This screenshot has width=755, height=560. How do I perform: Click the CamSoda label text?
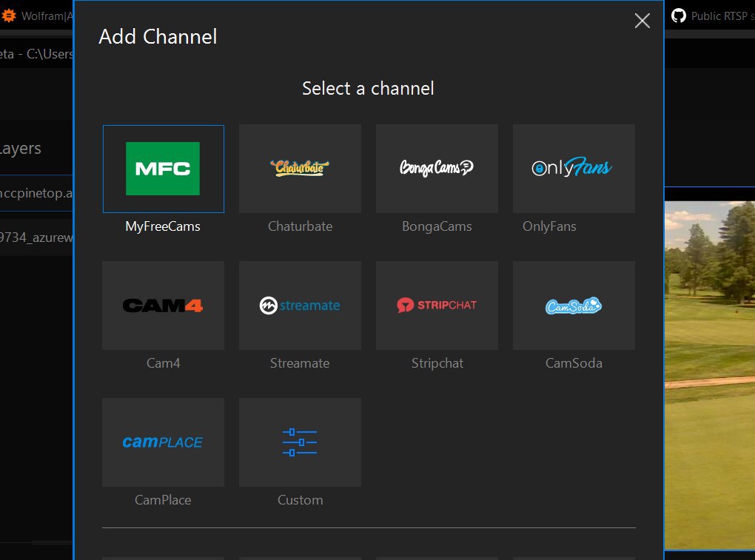coord(574,363)
